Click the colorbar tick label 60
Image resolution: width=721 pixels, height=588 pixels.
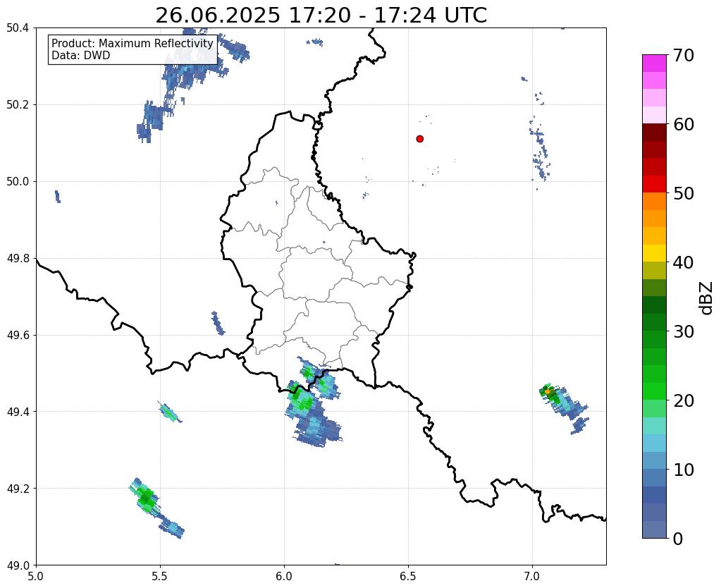[x=684, y=124]
